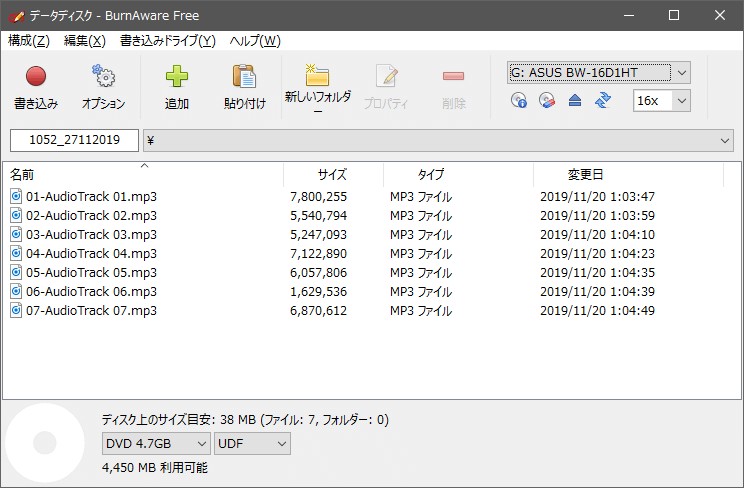
Task: Click the greyed-out プロパティ icon
Action: coord(386,75)
